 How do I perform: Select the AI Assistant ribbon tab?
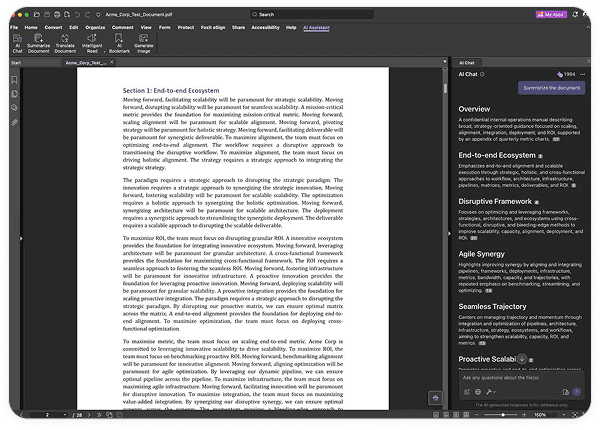[316, 28]
